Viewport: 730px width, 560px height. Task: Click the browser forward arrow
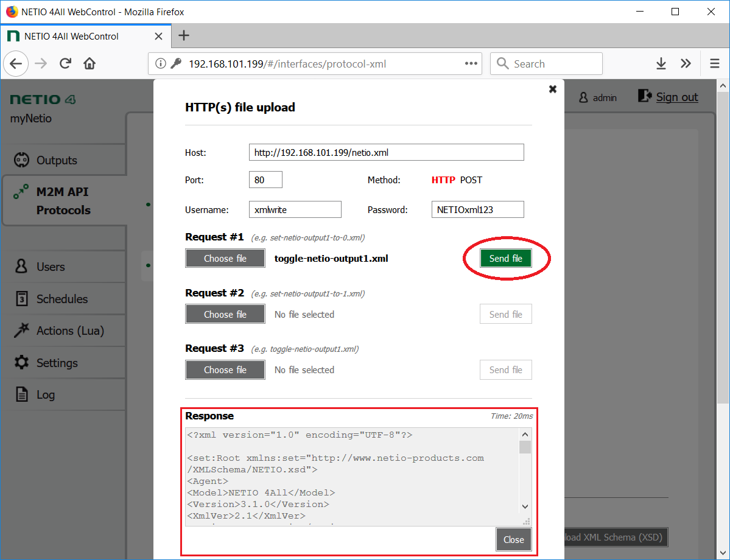coord(41,64)
